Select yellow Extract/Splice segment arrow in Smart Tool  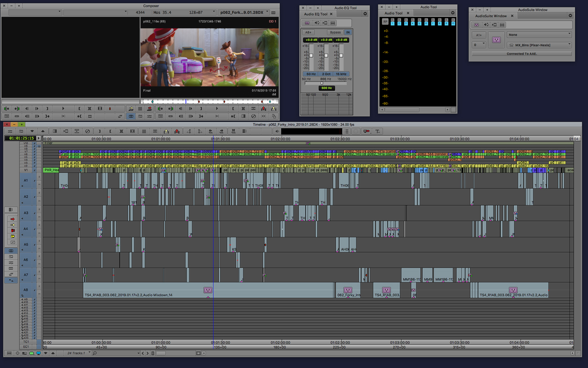(x=12, y=225)
